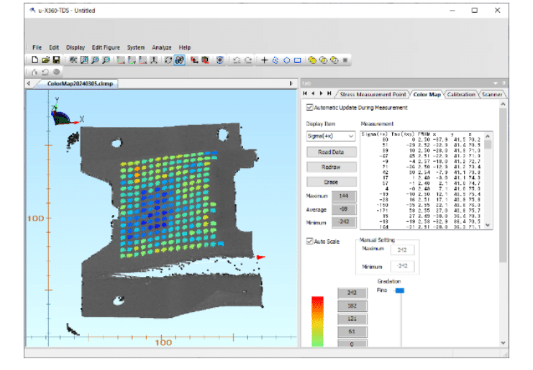Viewport: 533px width, 370px height.
Task: Click the blue camera/eye toolbar icon
Action: pos(220,60)
